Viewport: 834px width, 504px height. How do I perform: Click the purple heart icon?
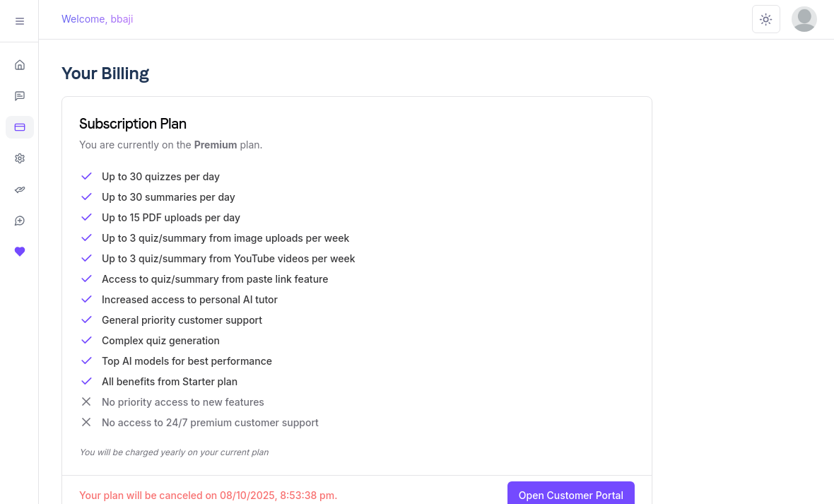(x=20, y=252)
